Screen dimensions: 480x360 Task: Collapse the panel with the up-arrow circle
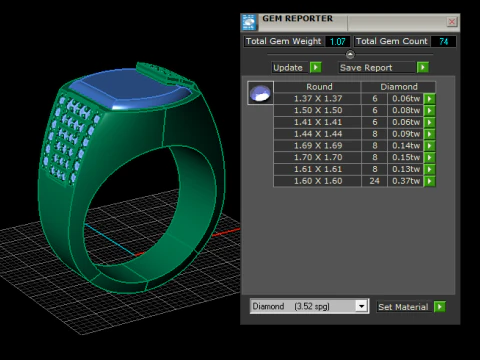click(350, 54)
